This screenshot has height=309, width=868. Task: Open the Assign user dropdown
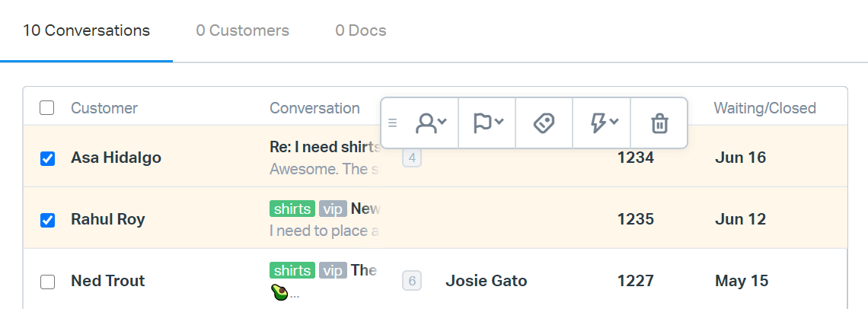[430, 123]
